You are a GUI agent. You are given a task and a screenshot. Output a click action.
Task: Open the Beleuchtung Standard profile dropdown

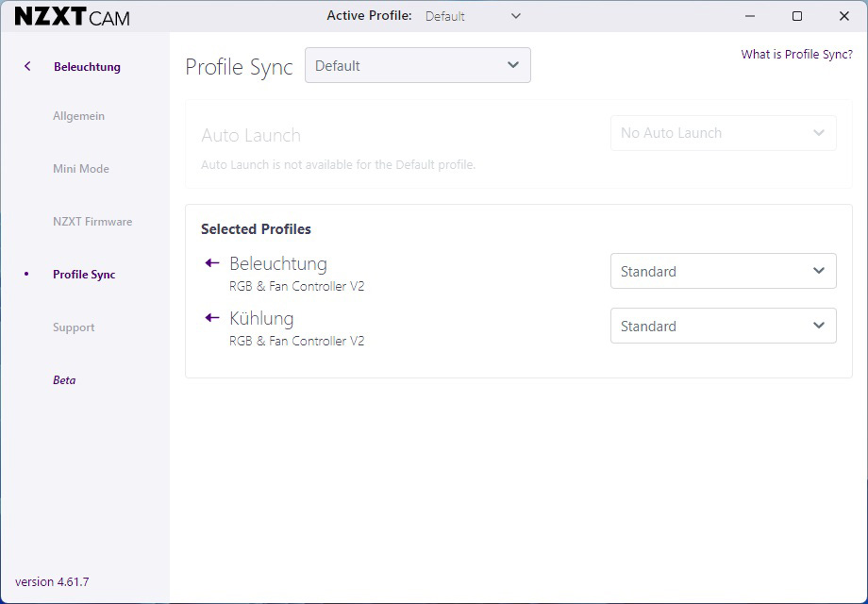click(723, 271)
